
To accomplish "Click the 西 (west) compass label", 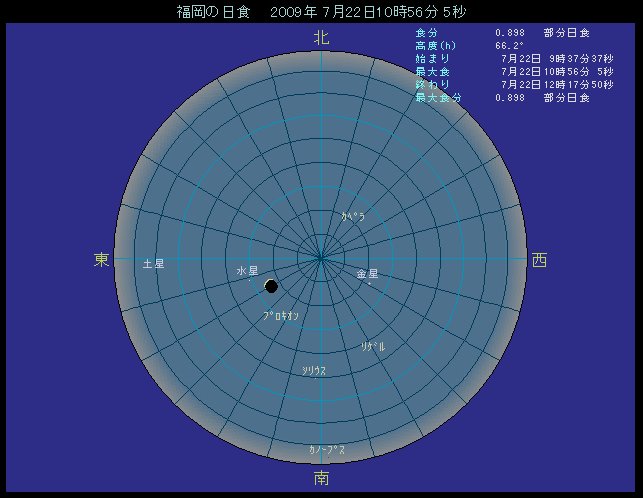I will click(539, 260).
